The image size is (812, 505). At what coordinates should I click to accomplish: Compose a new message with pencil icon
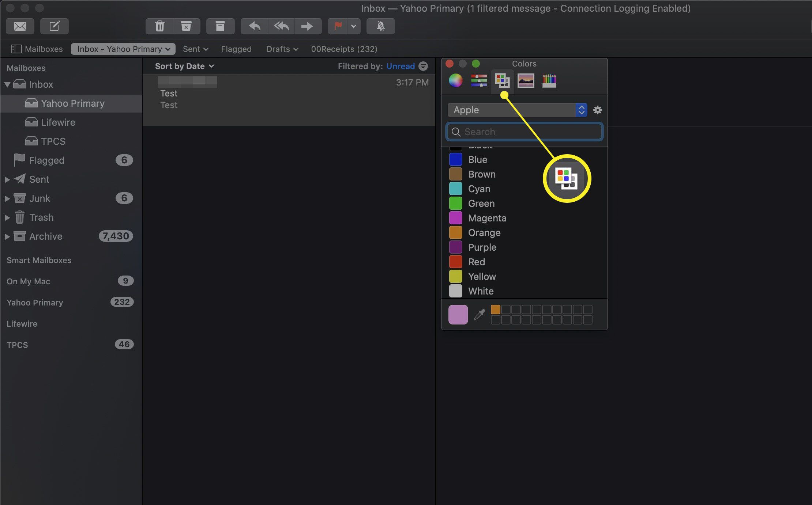54,26
